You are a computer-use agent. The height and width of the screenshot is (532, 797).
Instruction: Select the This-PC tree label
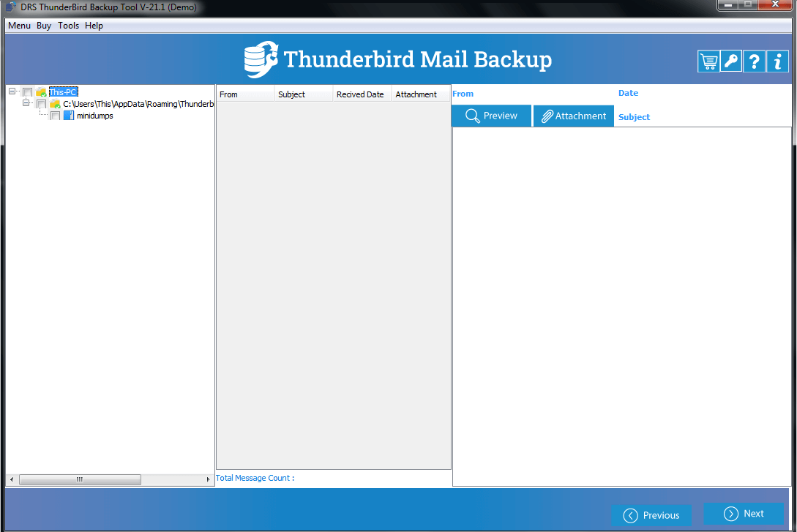pyautogui.click(x=63, y=92)
